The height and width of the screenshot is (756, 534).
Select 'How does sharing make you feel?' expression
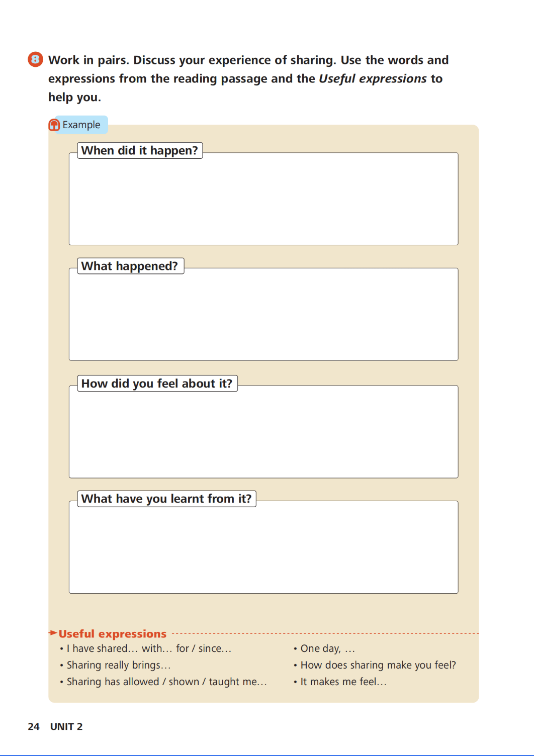point(378,665)
